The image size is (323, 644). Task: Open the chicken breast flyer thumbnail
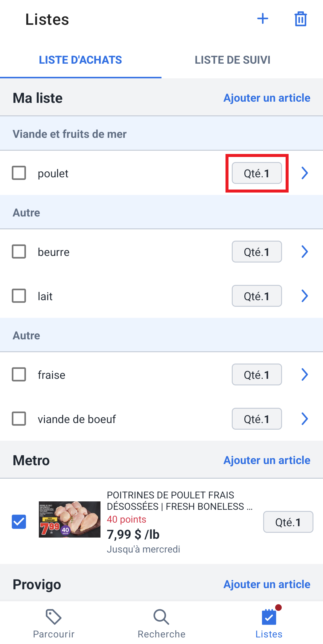pyautogui.click(x=70, y=519)
